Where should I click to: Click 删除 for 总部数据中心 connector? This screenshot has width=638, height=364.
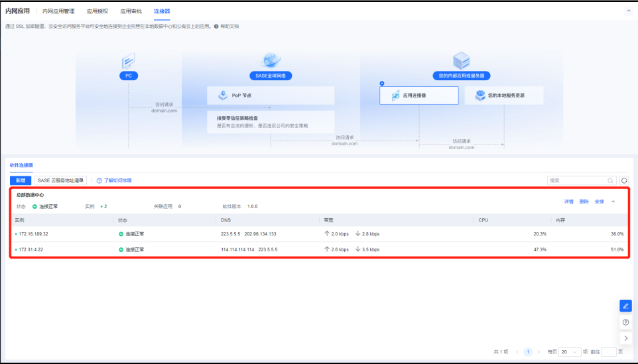(584, 202)
